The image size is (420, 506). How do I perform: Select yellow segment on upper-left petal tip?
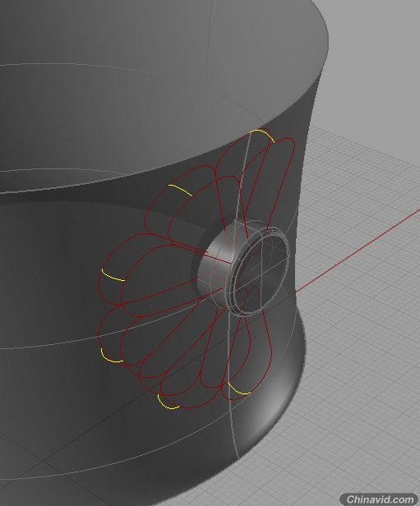pos(180,190)
